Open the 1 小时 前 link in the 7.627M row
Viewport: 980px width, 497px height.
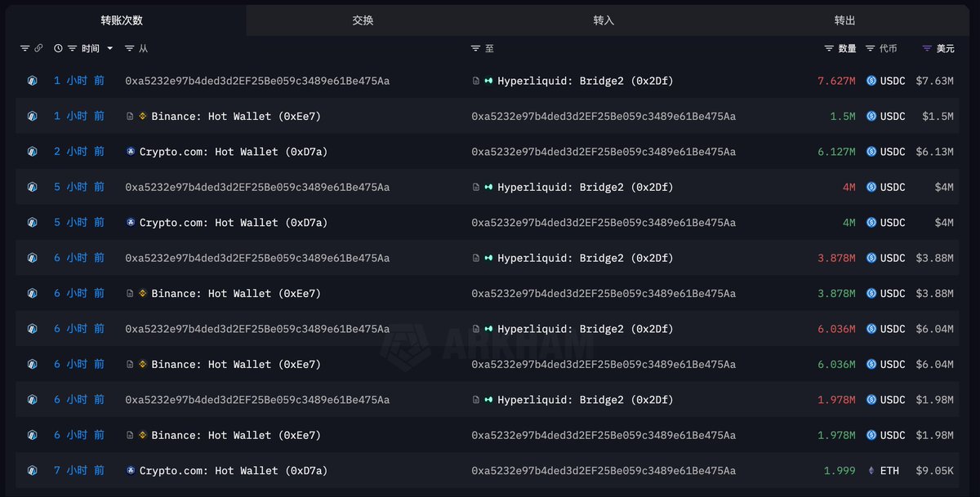[79, 81]
